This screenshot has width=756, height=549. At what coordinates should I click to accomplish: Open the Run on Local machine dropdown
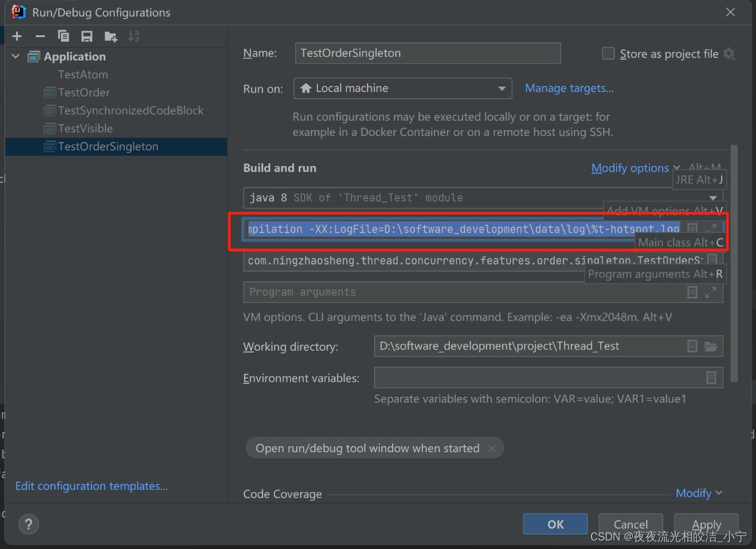pos(403,88)
